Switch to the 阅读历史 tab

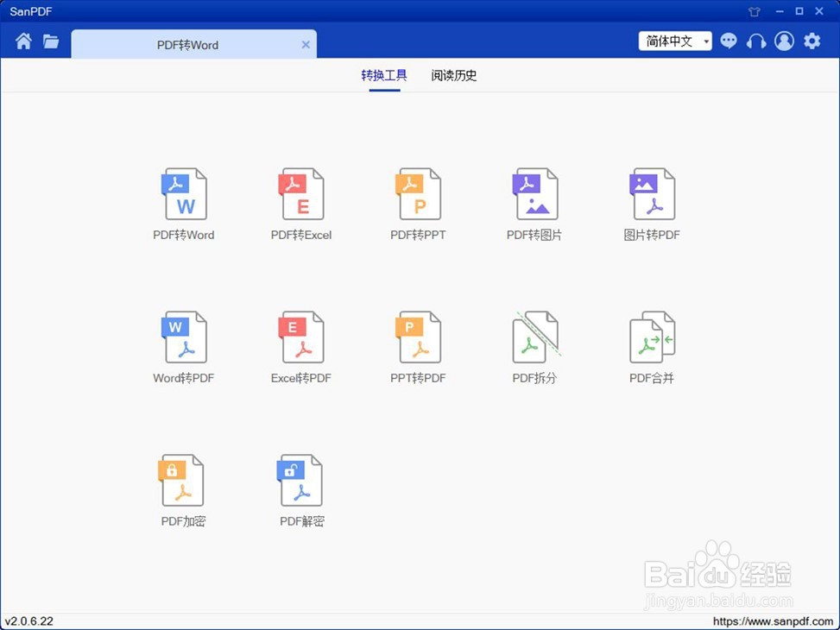454,76
